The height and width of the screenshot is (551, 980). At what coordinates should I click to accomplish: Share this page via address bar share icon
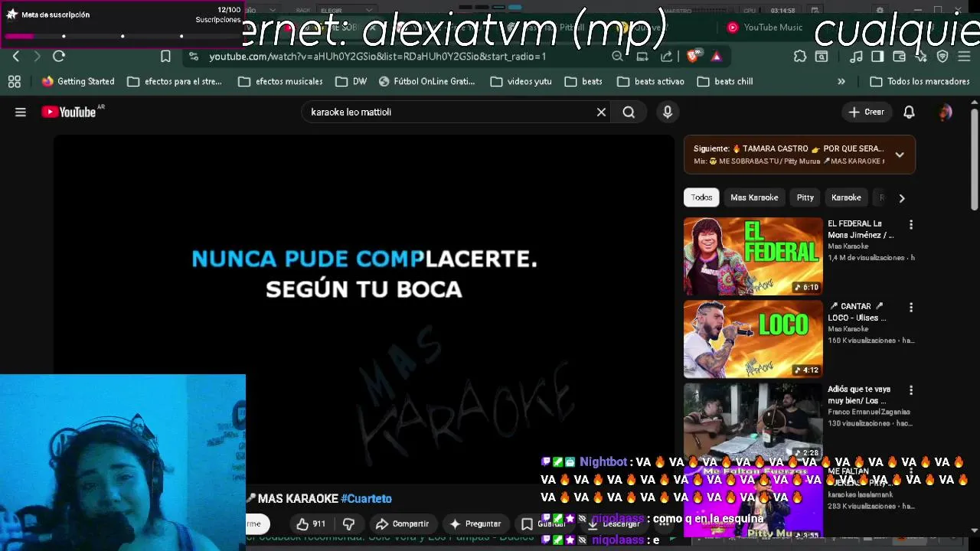(667, 57)
